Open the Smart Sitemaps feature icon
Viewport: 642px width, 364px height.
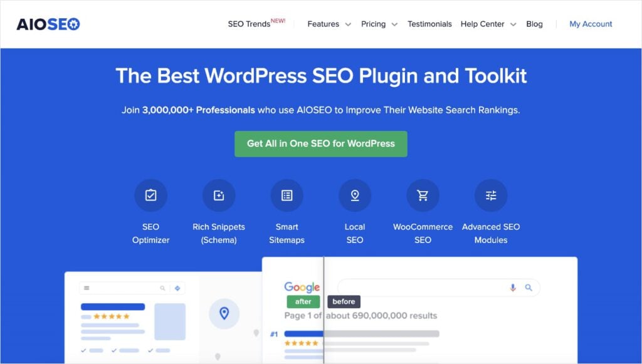[x=287, y=195]
